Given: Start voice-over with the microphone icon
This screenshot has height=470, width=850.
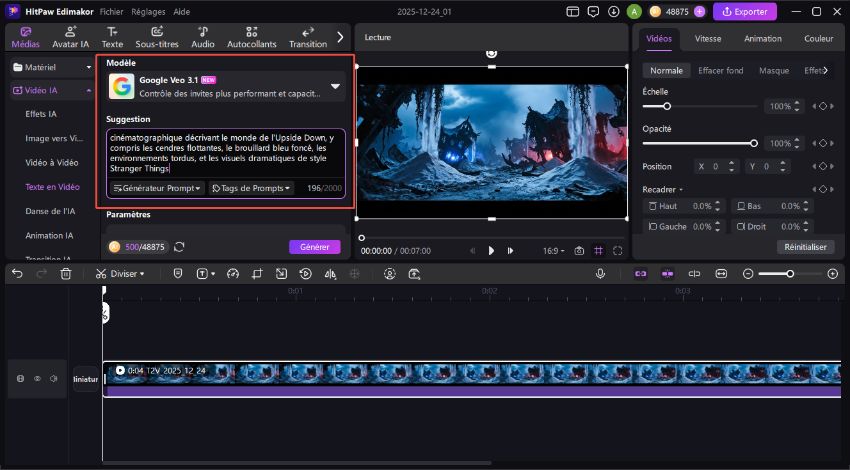Looking at the screenshot, I should tap(601, 273).
